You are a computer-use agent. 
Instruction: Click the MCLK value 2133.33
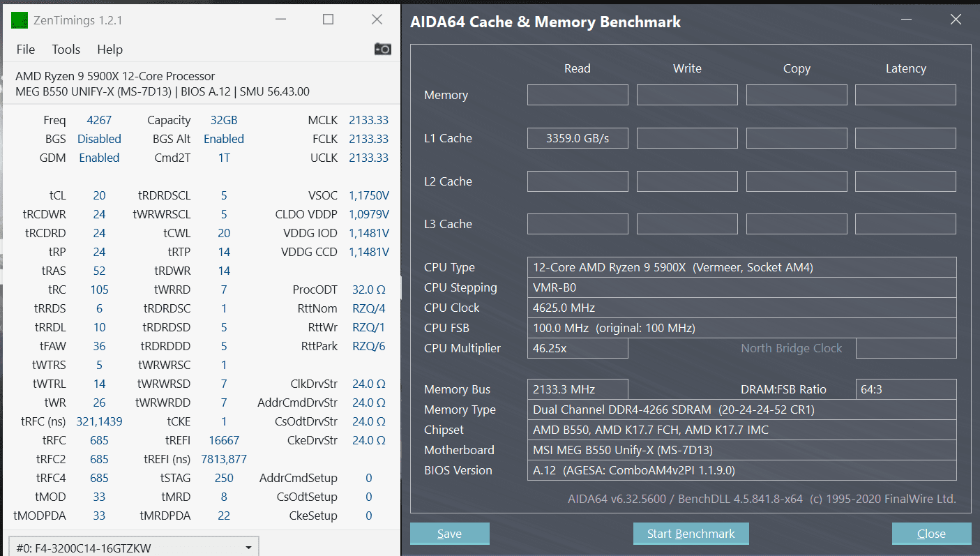click(x=369, y=120)
